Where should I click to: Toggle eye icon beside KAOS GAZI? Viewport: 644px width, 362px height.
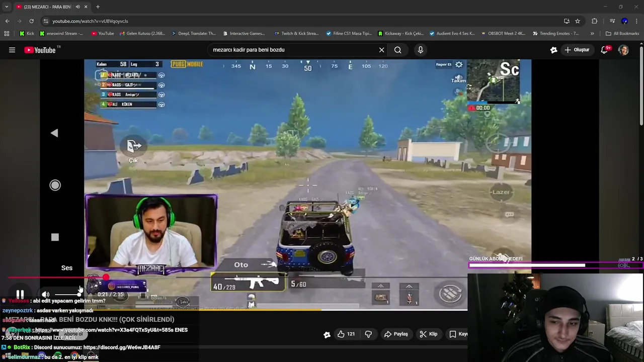162,85
